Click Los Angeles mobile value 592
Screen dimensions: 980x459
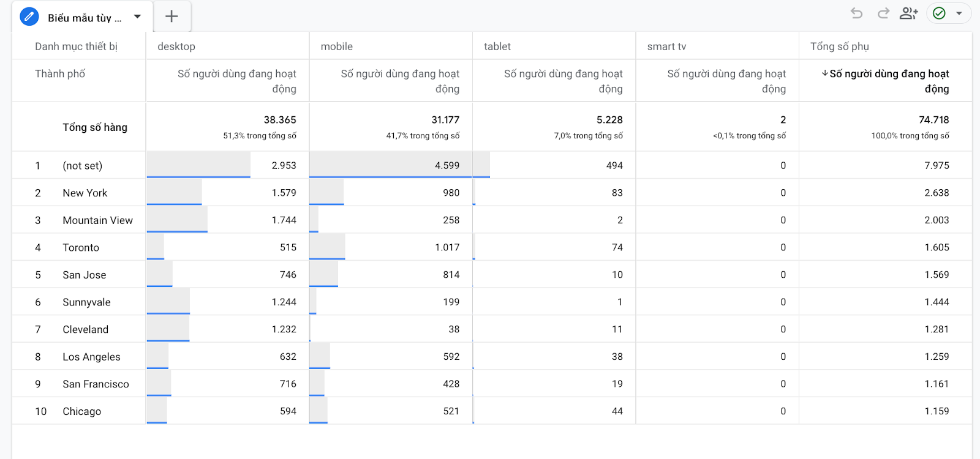pyautogui.click(x=451, y=357)
